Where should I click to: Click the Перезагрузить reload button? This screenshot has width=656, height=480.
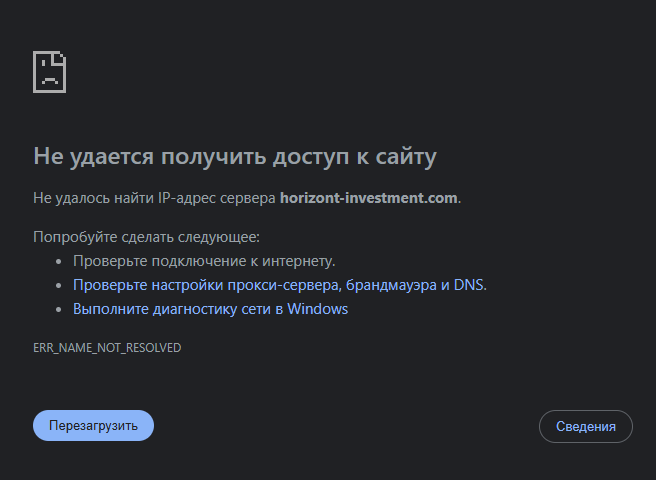(93, 425)
